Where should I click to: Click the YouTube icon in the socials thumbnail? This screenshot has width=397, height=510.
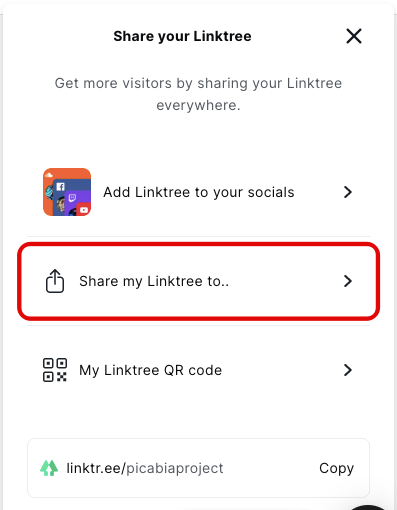click(x=84, y=210)
